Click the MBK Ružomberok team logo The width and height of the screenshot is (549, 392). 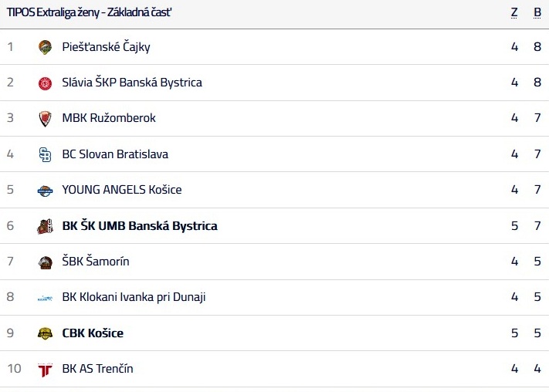coord(45,119)
